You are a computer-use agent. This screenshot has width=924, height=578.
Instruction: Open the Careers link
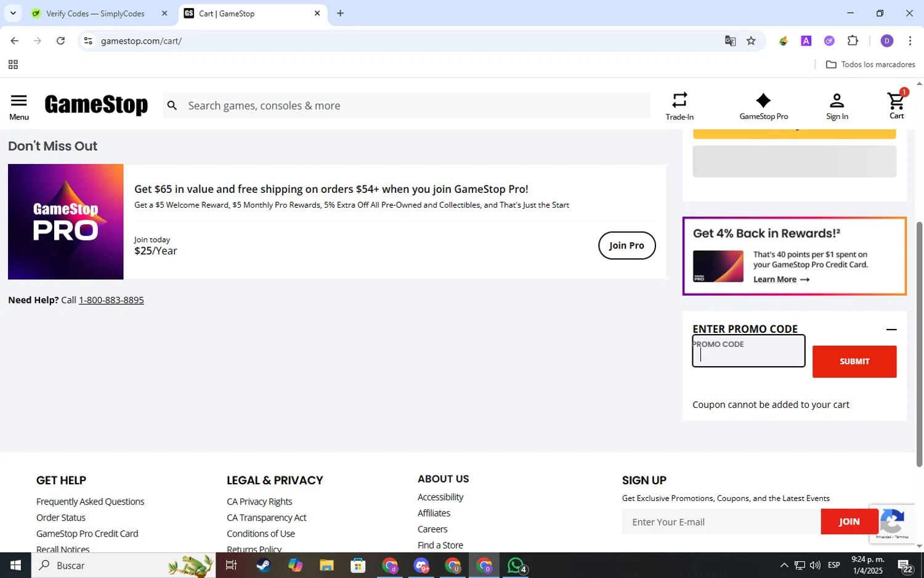click(x=432, y=529)
